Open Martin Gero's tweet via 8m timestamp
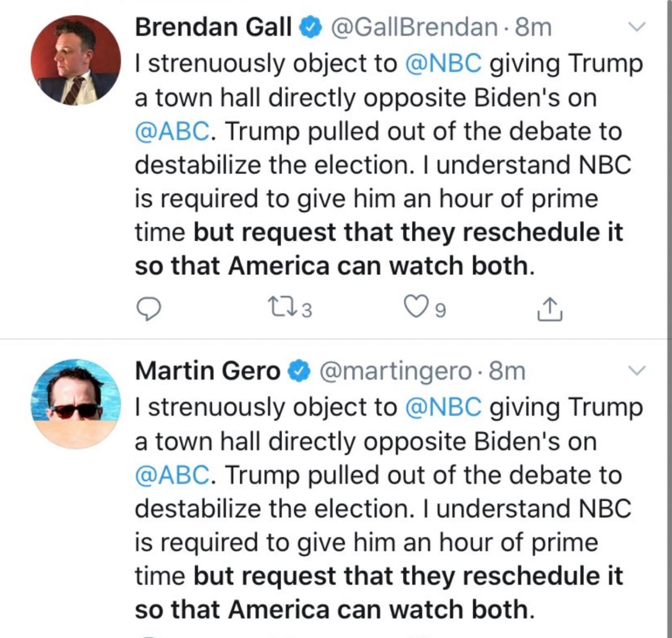The height and width of the screenshot is (638, 672). [x=507, y=371]
